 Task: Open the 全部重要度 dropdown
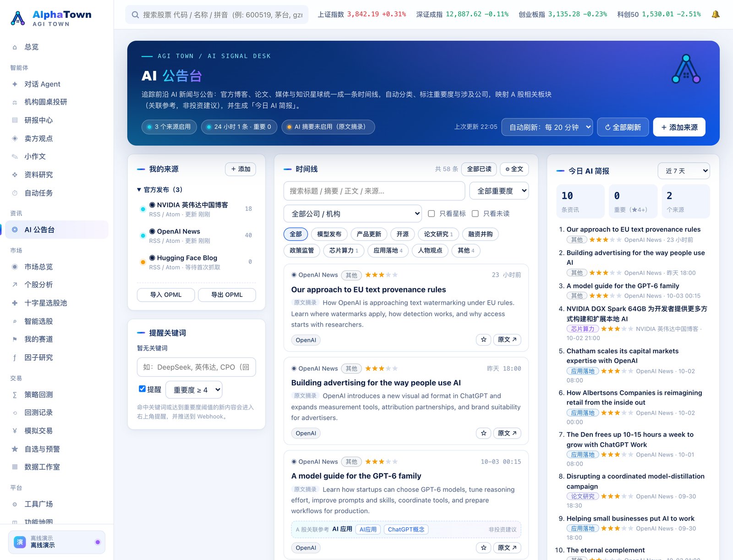click(x=499, y=191)
